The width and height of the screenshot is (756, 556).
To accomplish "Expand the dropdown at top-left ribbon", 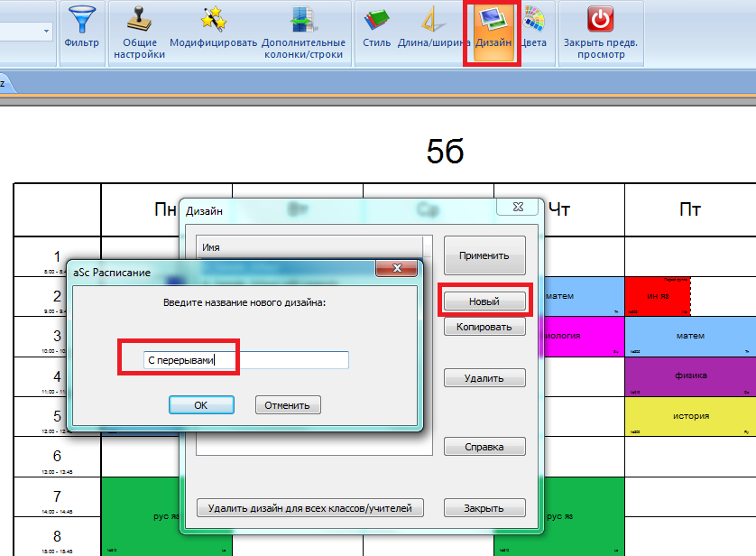I will pos(46,32).
